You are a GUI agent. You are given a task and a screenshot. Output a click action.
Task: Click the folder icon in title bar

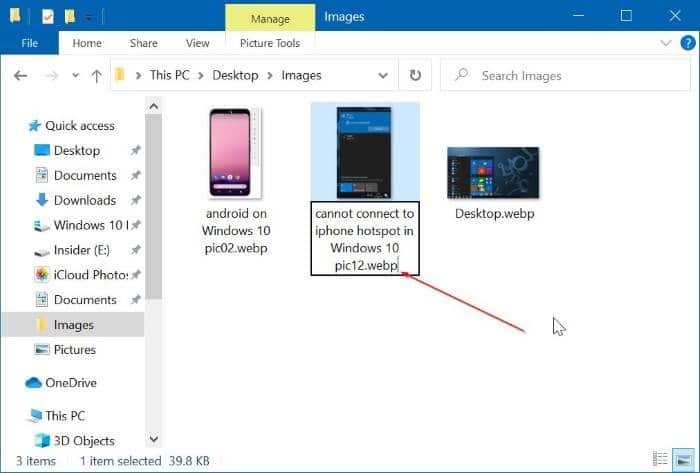[15, 16]
